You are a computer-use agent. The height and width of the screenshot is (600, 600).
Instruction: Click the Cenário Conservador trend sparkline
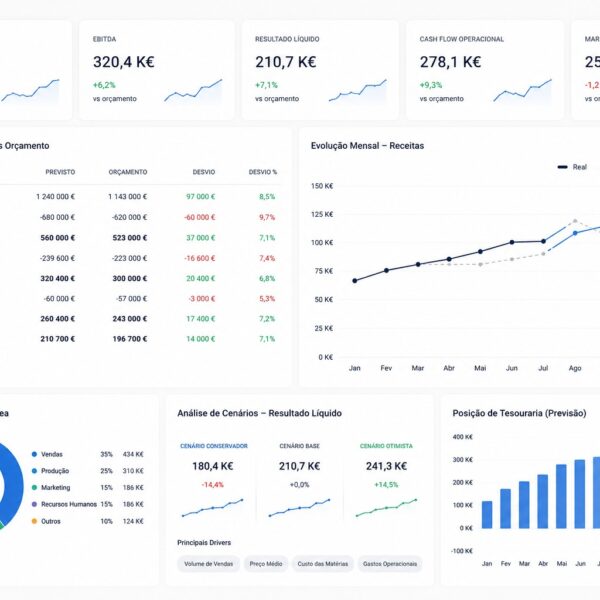[212, 508]
